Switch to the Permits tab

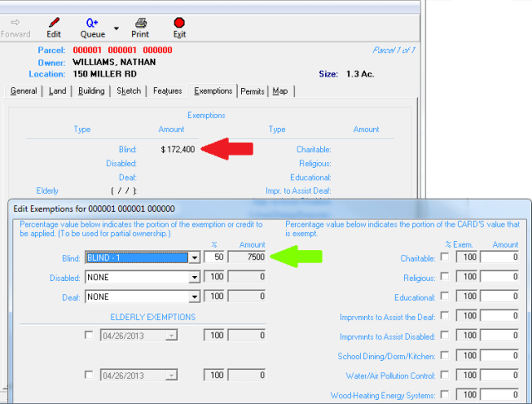tap(253, 91)
